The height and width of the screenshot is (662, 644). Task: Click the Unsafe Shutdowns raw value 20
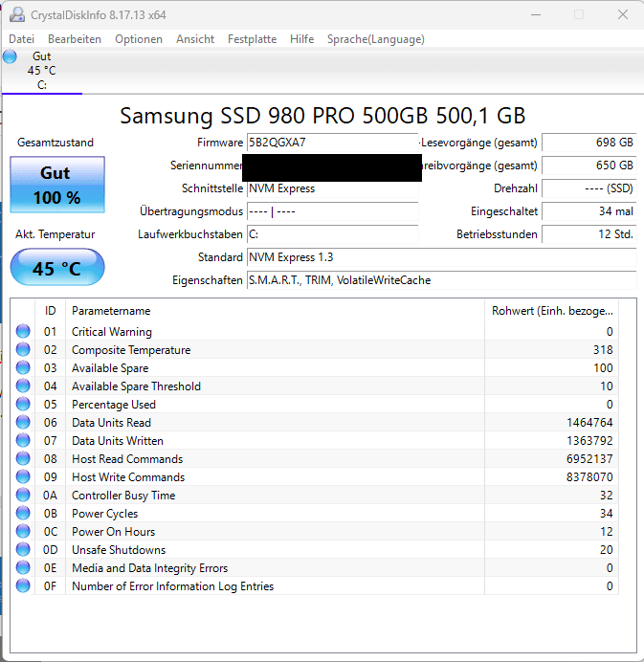[607, 550]
